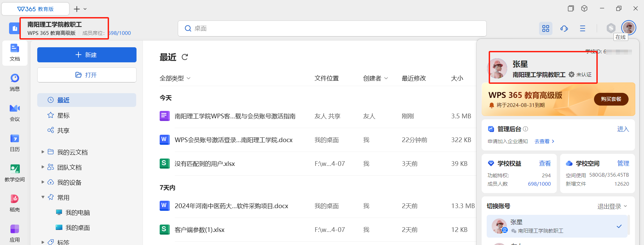Open the 消息 (Messages) sidebar icon

click(15, 82)
